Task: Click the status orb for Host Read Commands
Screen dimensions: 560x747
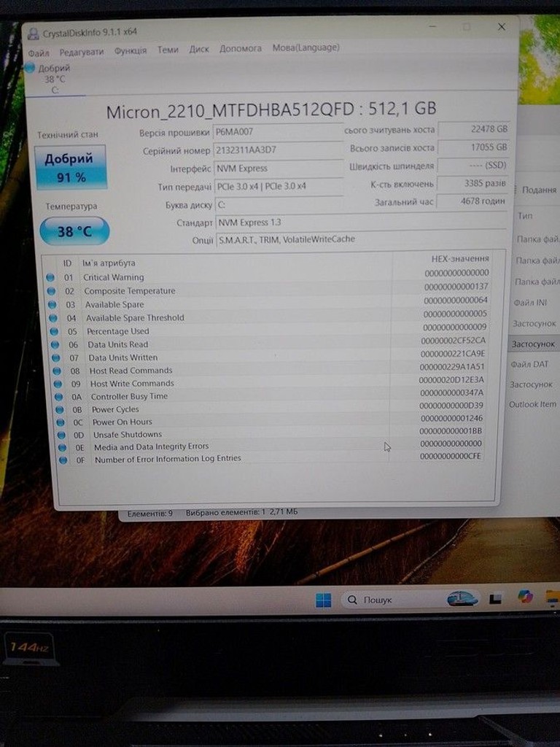Action: pyautogui.click(x=57, y=371)
